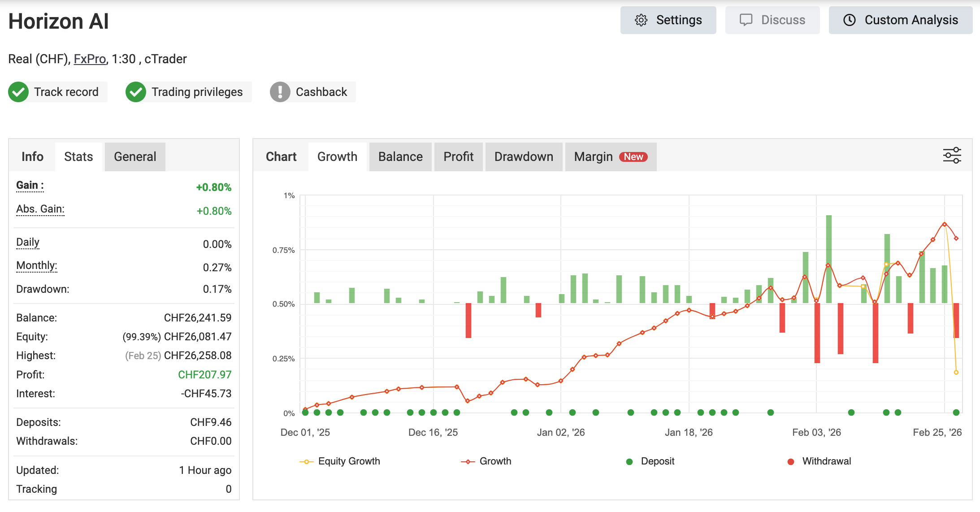Click the Monthly stat label
This screenshot has width=980, height=512.
point(37,266)
